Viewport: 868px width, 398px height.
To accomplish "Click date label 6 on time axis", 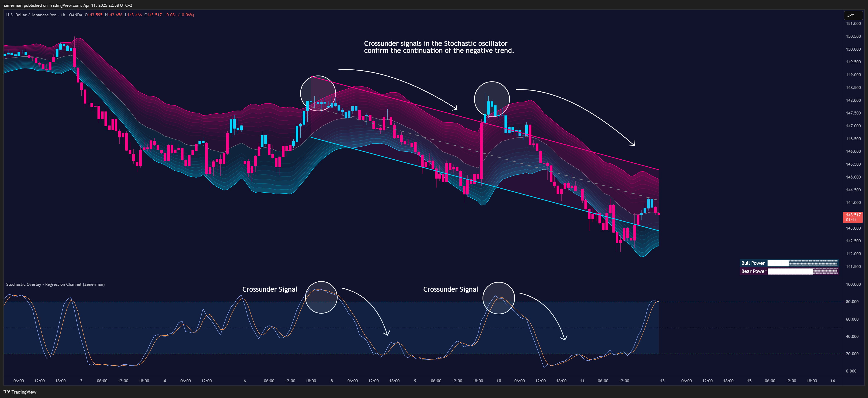I will click(x=245, y=381).
